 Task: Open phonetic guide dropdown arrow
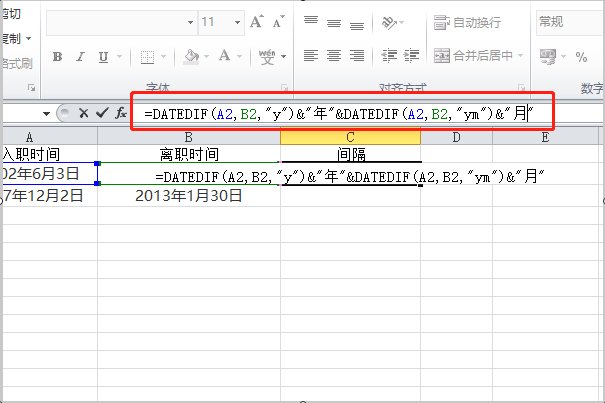pos(284,57)
